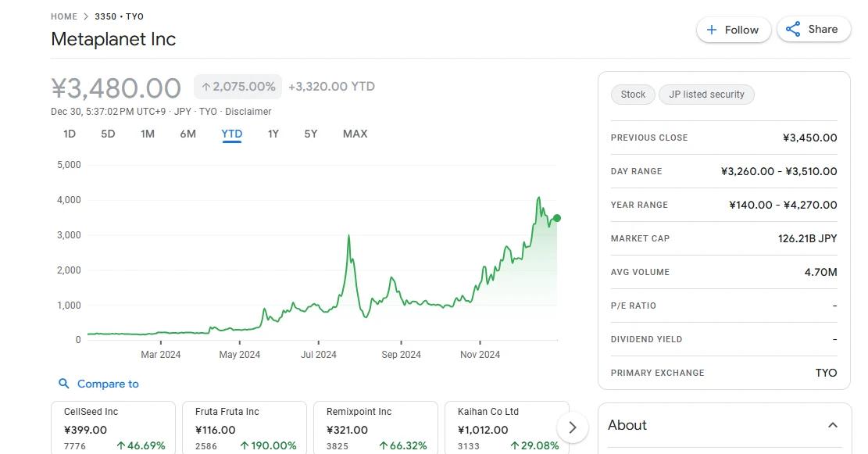Screen dimensions: 868x454
Task: Show the 1Y chart range
Action: tap(273, 134)
